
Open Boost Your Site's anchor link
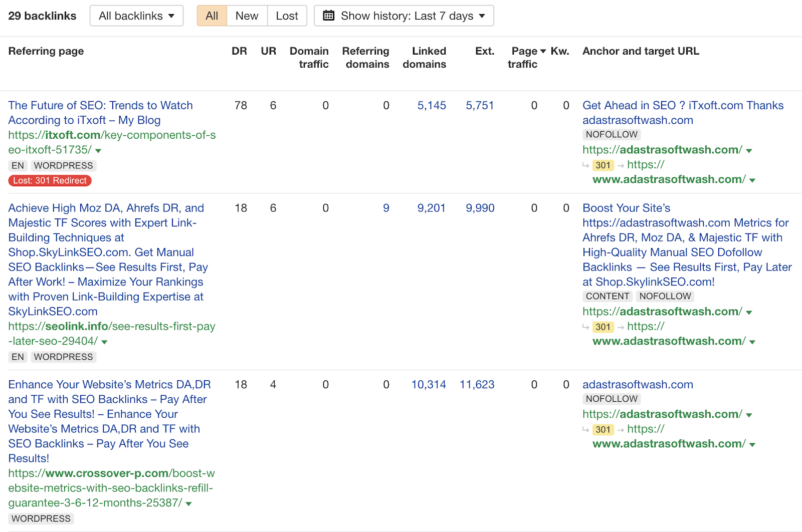pos(687,245)
